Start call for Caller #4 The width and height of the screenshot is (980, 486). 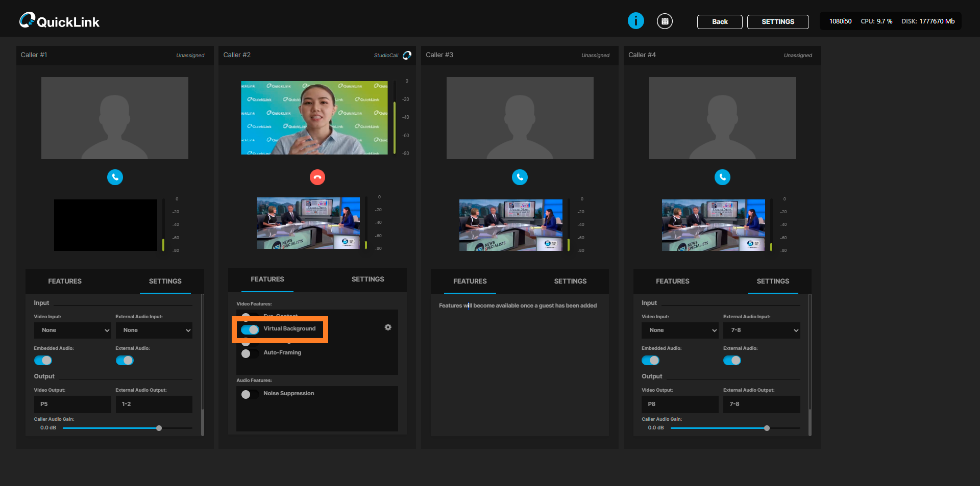tap(722, 177)
